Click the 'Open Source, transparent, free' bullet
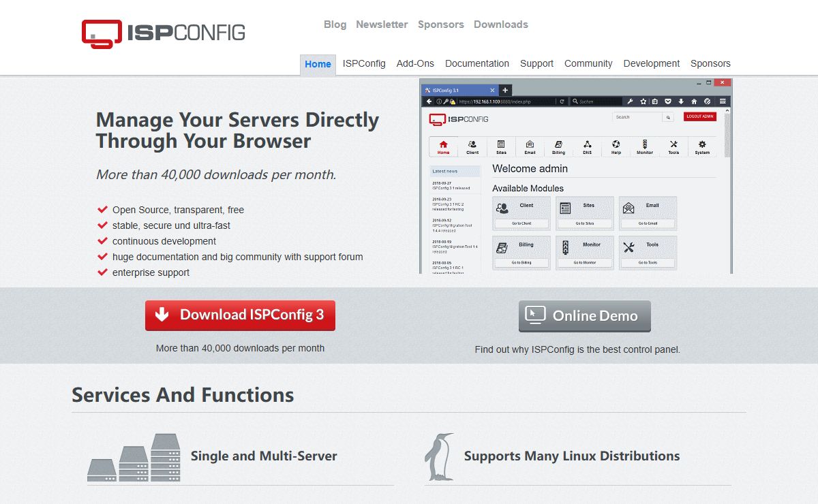Image resolution: width=818 pixels, height=504 pixels. tap(178, 210)
